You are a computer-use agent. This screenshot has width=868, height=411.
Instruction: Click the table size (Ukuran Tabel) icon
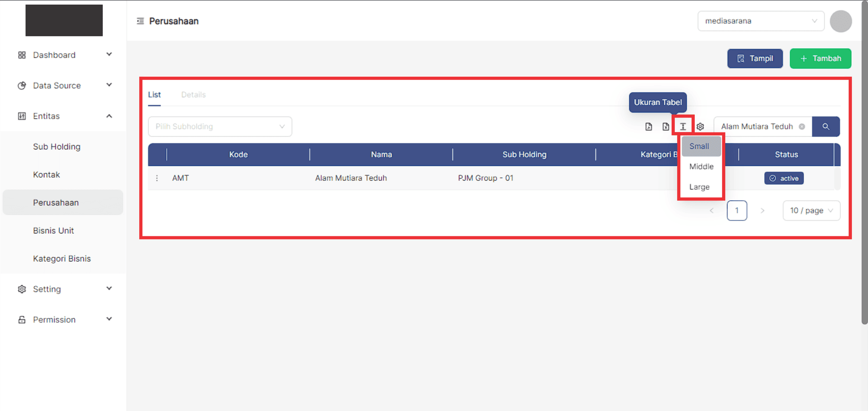pyautogui.click(x=683, y=126)
